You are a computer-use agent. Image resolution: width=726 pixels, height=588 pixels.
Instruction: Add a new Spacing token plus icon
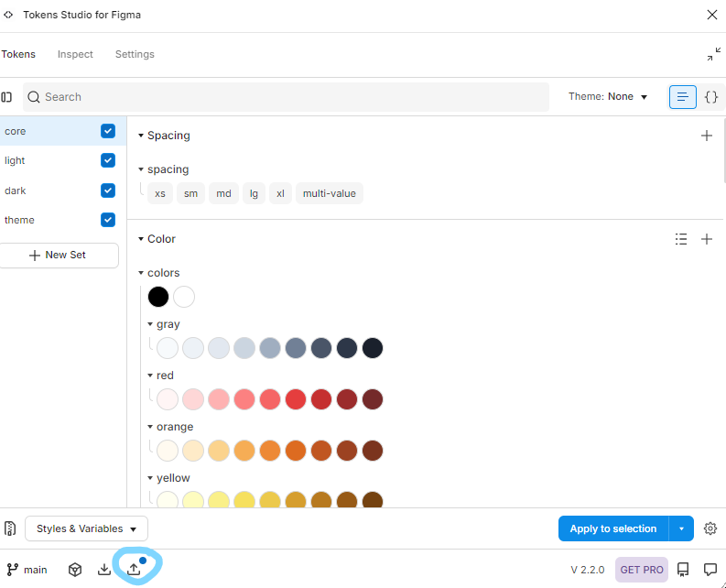point(707,136)
